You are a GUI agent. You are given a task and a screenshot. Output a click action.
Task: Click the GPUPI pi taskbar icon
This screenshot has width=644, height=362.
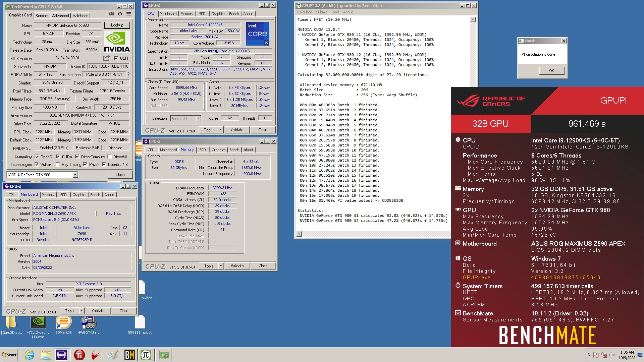146,355
